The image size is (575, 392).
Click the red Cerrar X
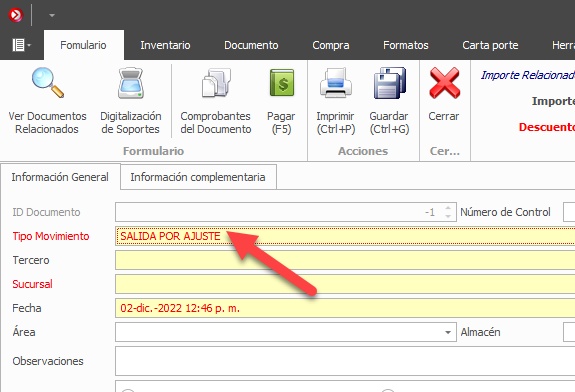pyautogui.click(x=444, y=83)
